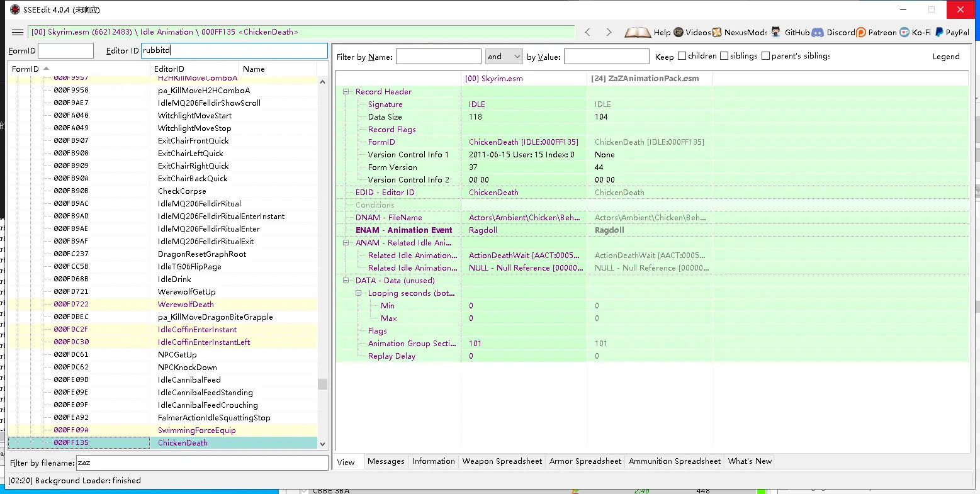980x494 pixels.
Task: Click the EDID - Editor ID row label
Action: (385, 192)
